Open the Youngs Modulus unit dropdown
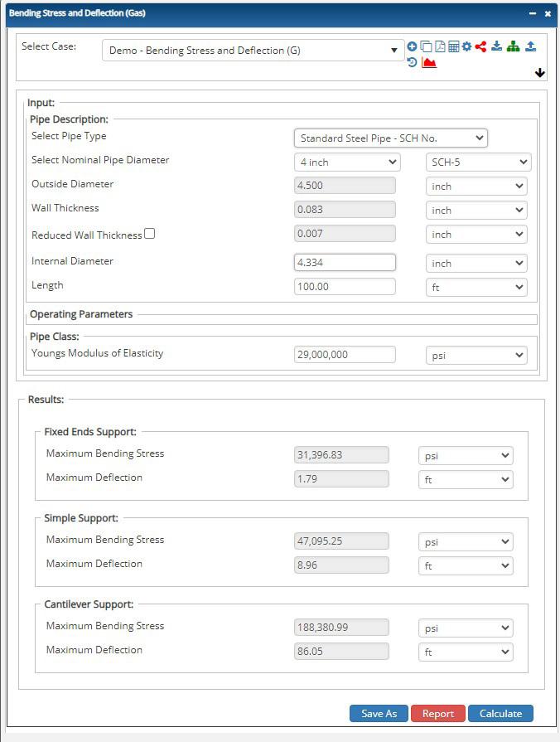560x742 pixels. click(x=476, y=356)
